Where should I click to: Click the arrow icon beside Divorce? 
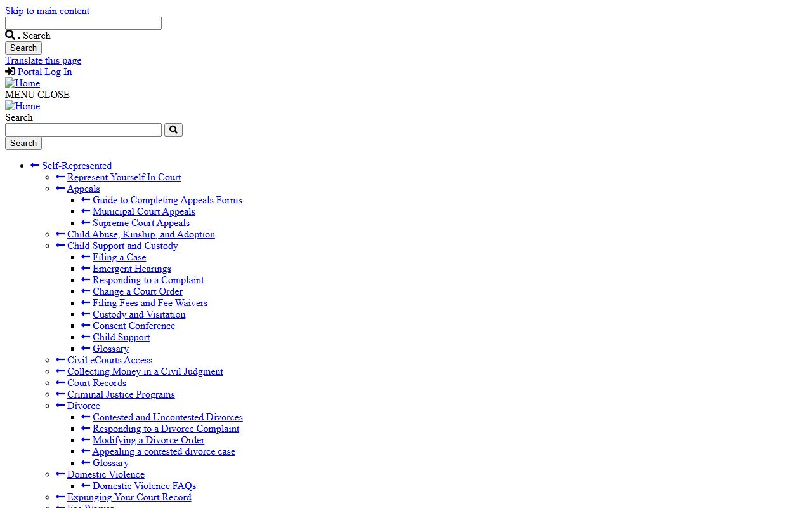coord(60,406)
